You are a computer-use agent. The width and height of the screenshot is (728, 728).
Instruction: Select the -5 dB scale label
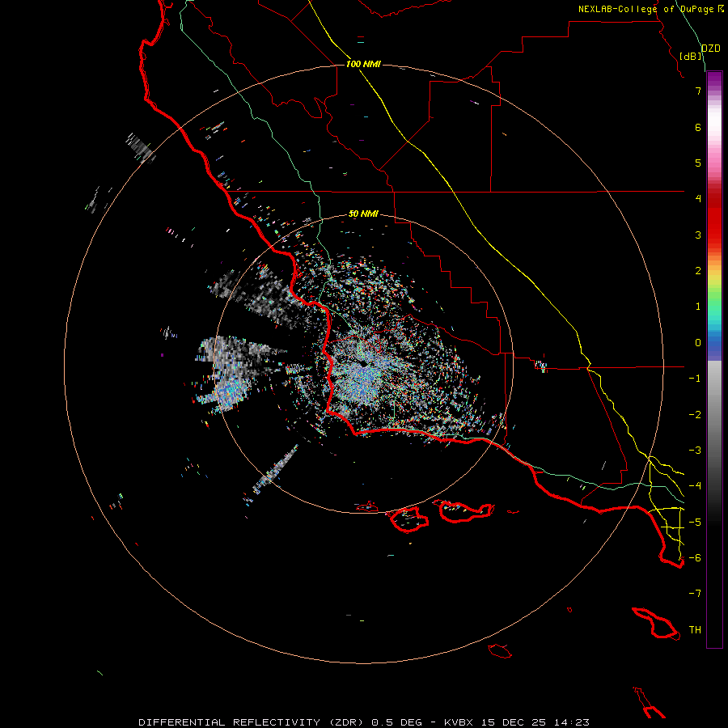coord(695,523)
